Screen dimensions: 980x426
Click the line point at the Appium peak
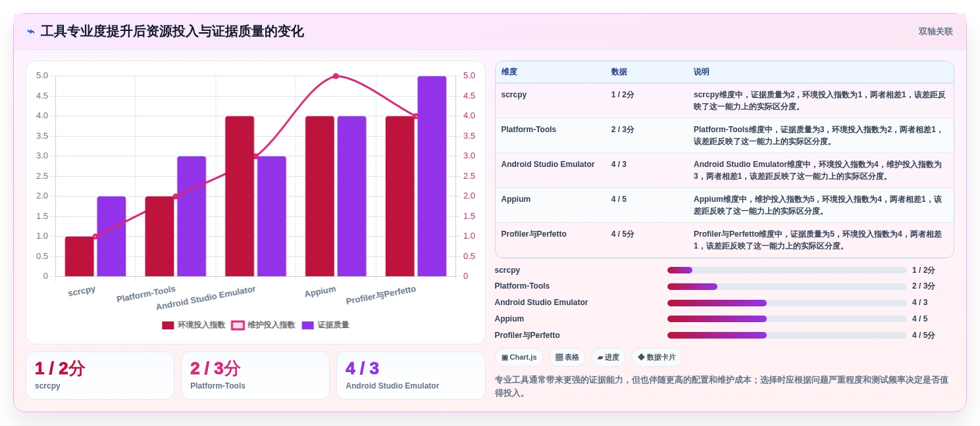tap(336, 76)
